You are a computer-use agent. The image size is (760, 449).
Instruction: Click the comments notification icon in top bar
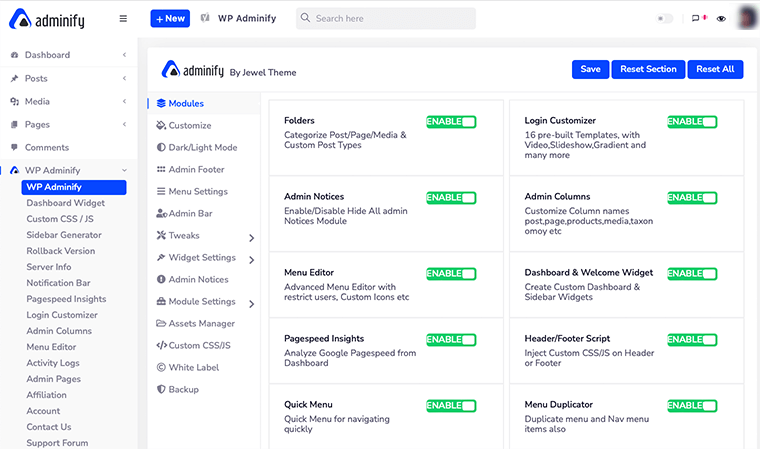(x=697, y=18)
